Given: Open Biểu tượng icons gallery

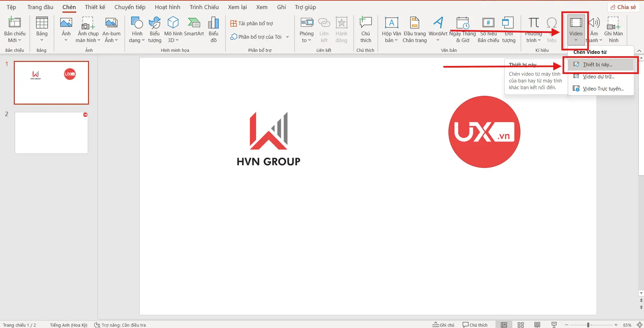Looking at the screenshot, I should [x=155, y=30].
